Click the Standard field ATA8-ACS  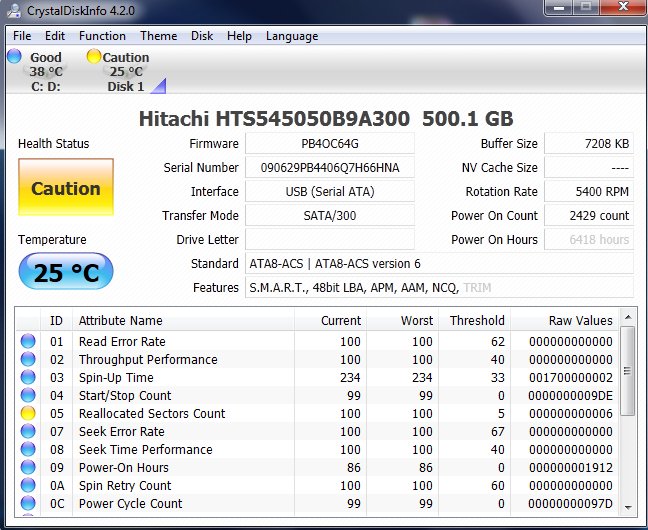click(439, 263)
